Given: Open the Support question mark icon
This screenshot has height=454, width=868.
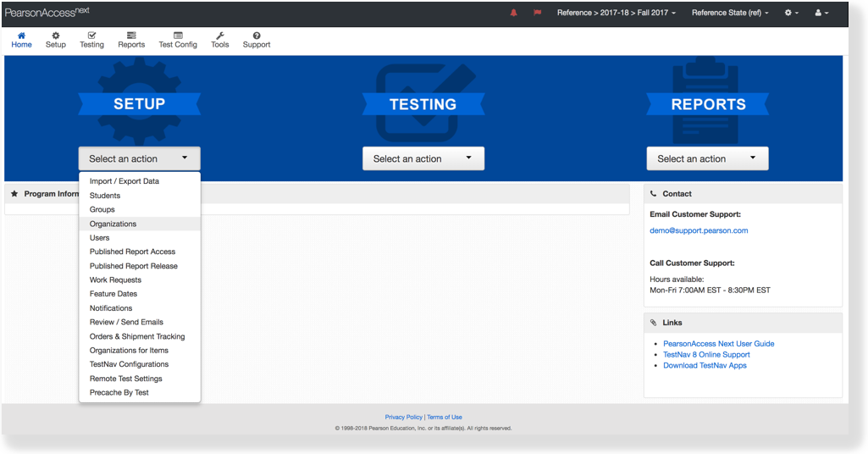Looking at the screenshot, I should [257, 36].
